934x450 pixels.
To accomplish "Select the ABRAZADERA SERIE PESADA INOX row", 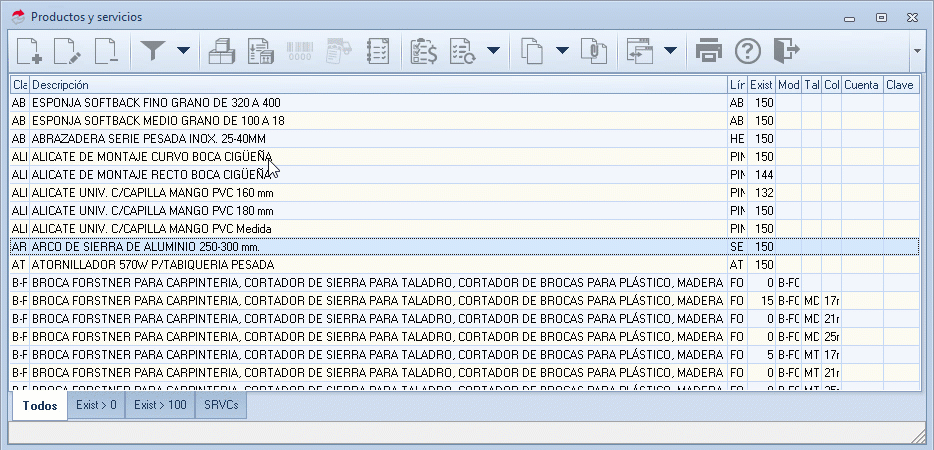I will coord(378,139).
